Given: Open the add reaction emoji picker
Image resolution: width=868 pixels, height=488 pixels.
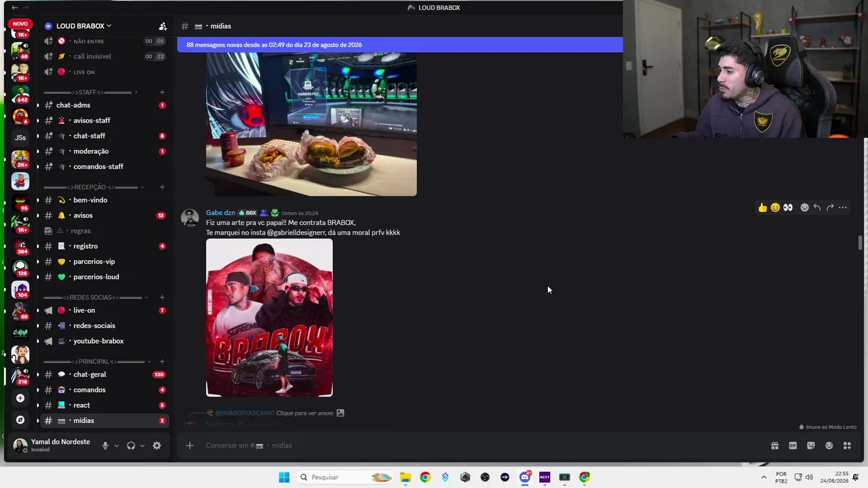Looking at the screenshot, I should click(x=805, y=207).
